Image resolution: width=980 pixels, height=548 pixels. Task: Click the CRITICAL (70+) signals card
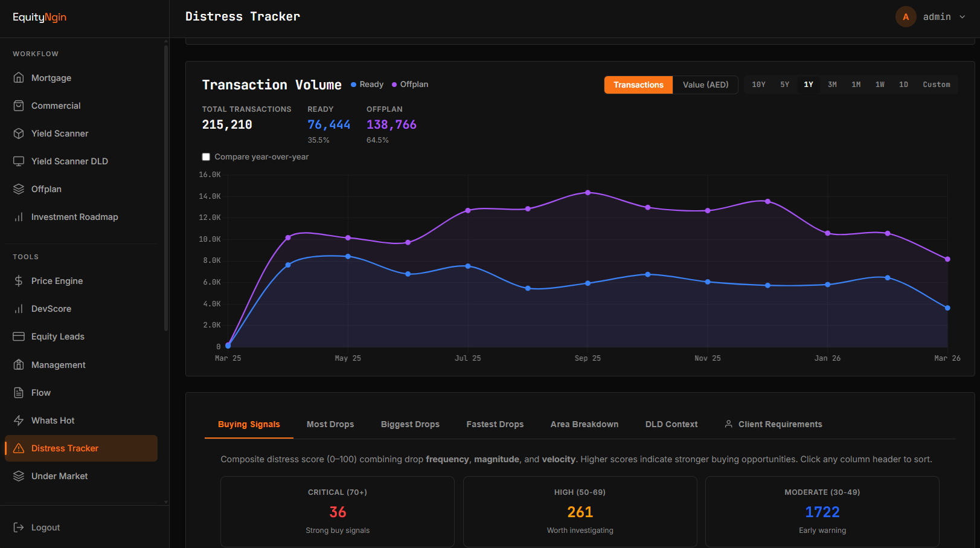[x=337, y=511]
